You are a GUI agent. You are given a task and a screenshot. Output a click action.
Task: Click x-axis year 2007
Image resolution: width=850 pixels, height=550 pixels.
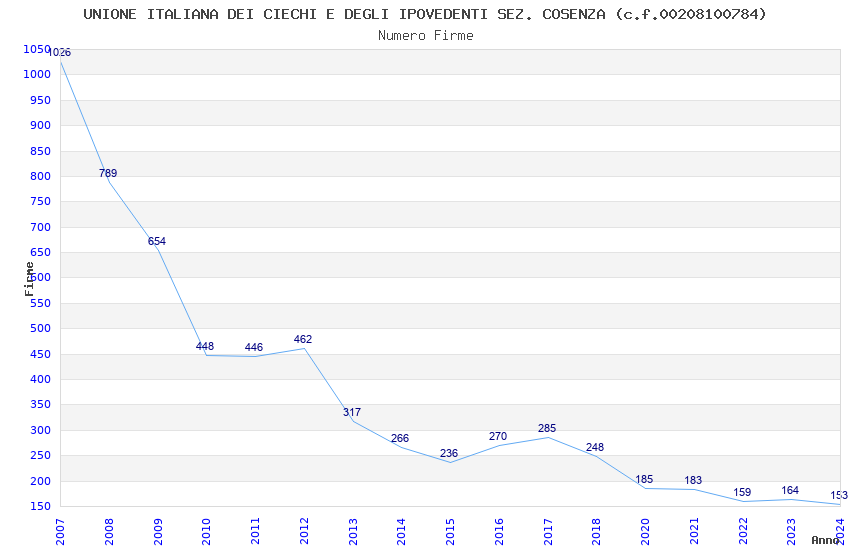(60, 532)
